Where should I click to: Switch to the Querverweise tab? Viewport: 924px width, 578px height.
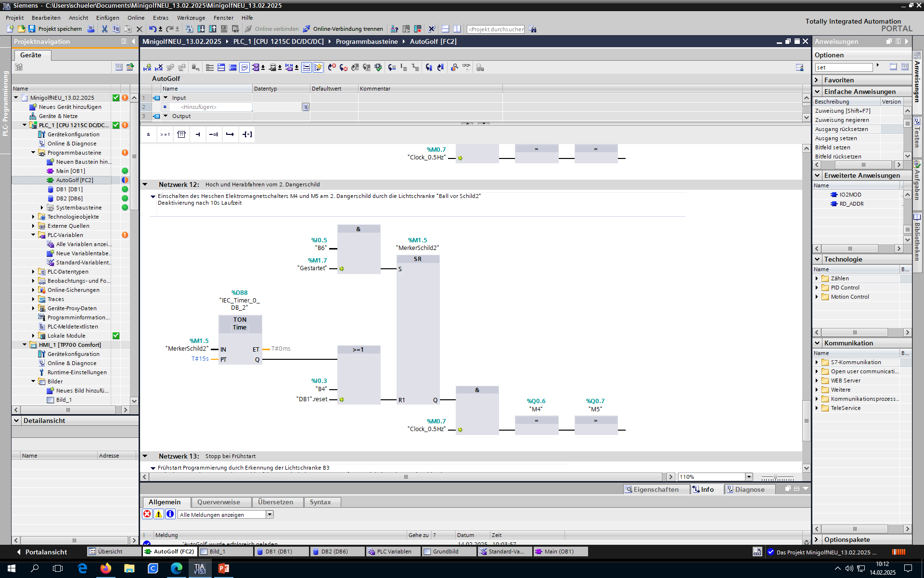click(x=218, y=502)
